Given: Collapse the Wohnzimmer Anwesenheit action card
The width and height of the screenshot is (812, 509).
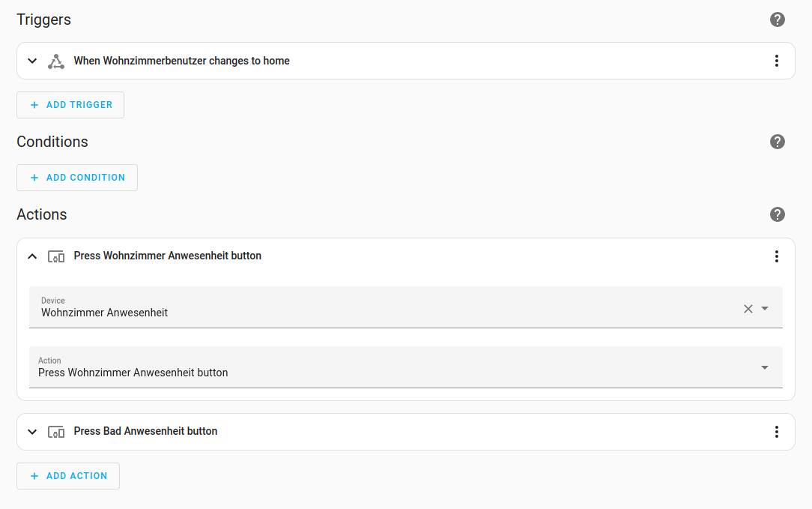Looking at the screenshot, I should 32,256.
